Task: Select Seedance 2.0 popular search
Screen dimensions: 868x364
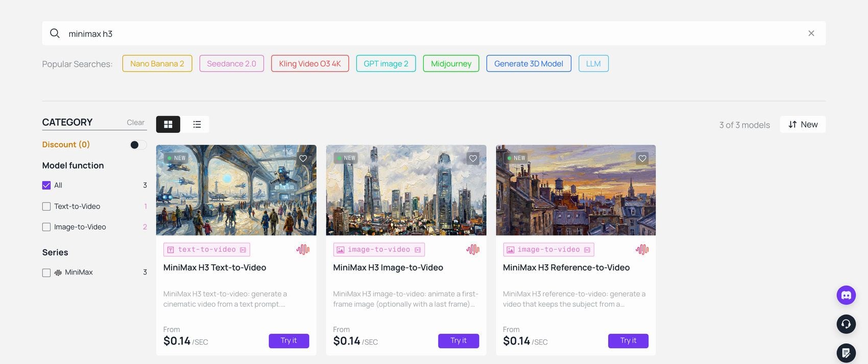Action: pyautogui.click(x=232, y=63)
